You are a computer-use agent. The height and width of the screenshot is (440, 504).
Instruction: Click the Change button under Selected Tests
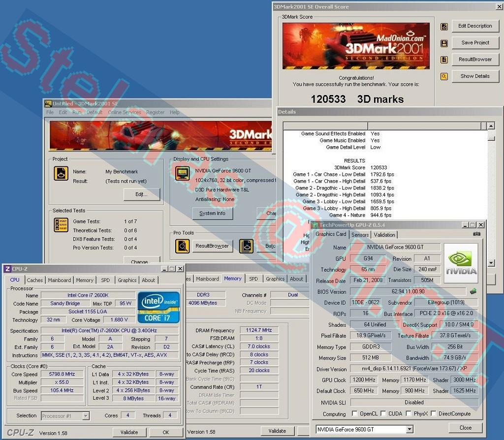(x=141, y=260)
